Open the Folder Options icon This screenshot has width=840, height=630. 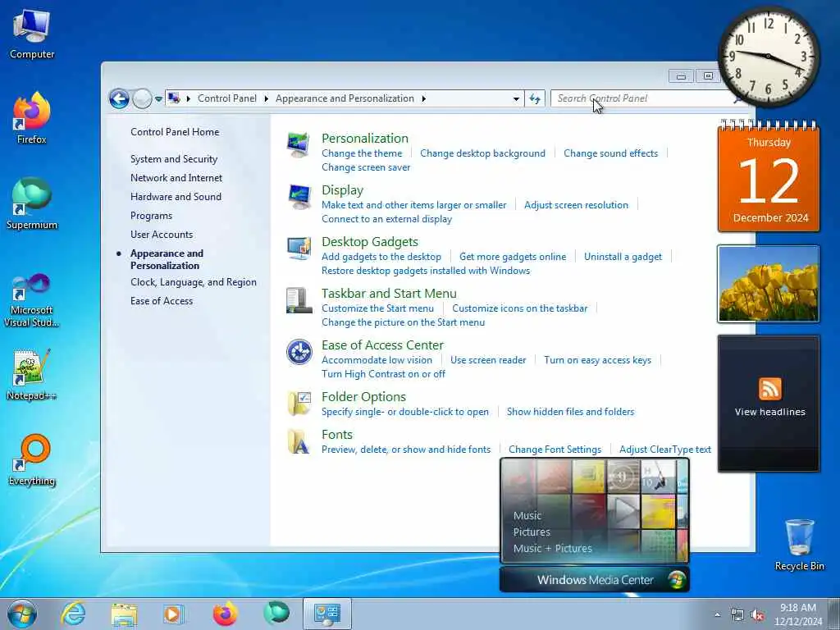click(x=299, y=404)
